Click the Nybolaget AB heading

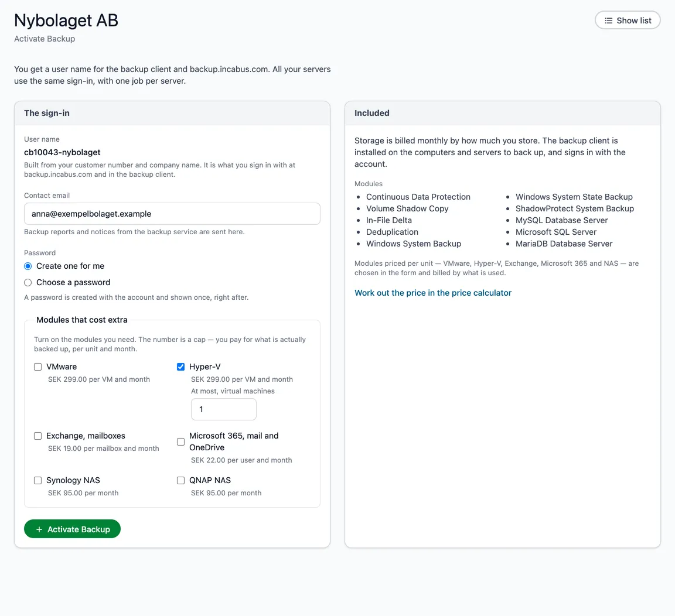pos(66,20)
